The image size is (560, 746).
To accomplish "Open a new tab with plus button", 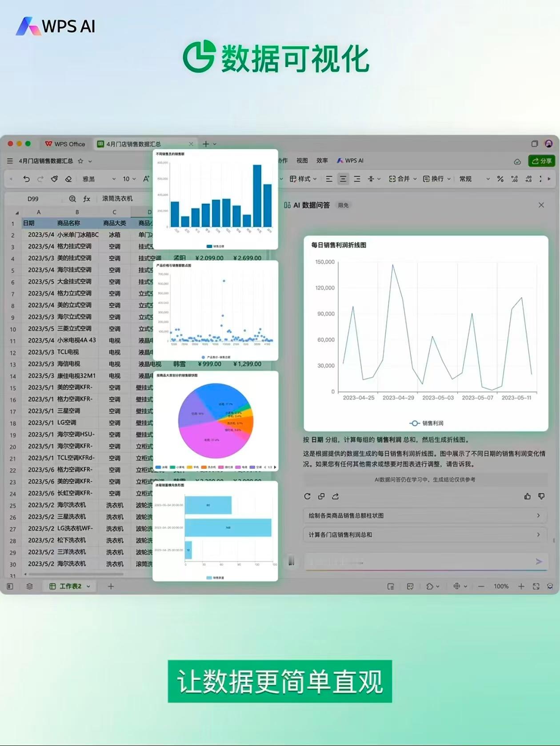I will click(206, 144).
